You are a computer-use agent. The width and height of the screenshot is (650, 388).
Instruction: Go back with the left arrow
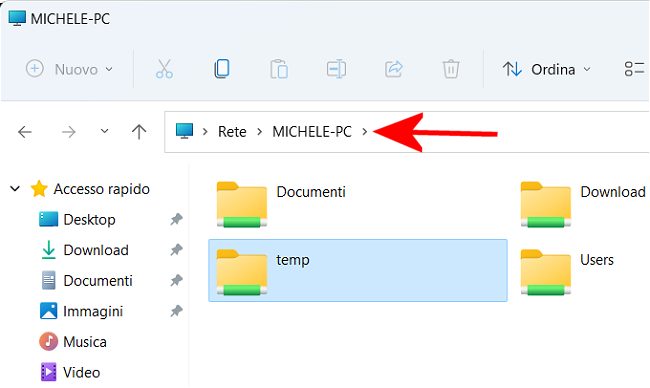click(25, 132)
